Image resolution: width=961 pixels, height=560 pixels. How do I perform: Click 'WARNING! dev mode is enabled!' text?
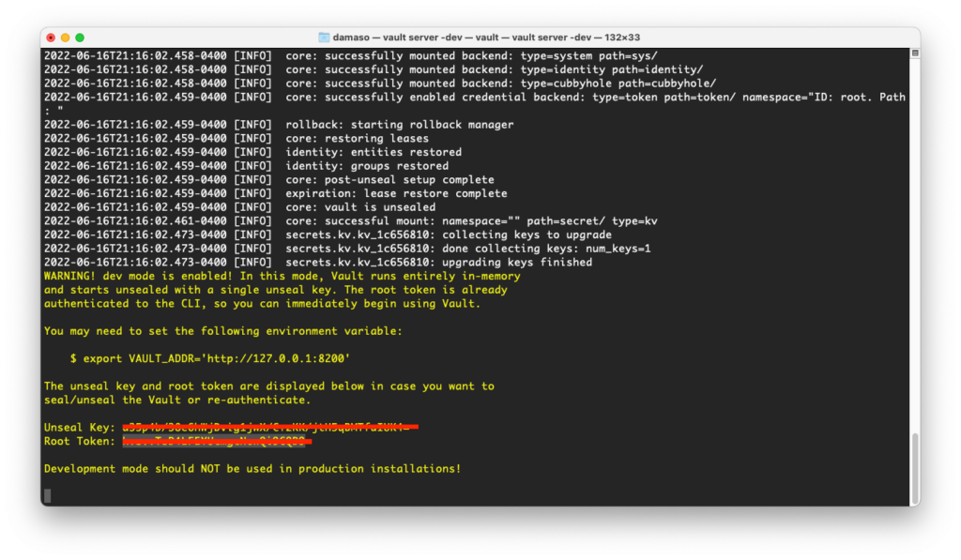(139, 277)
